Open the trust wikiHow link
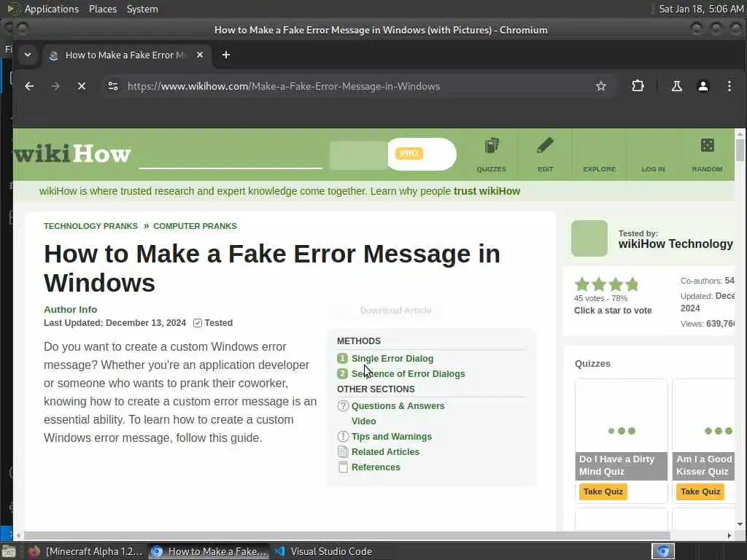The height and width of the screenshot is (560, 747). tap(487, 191)
